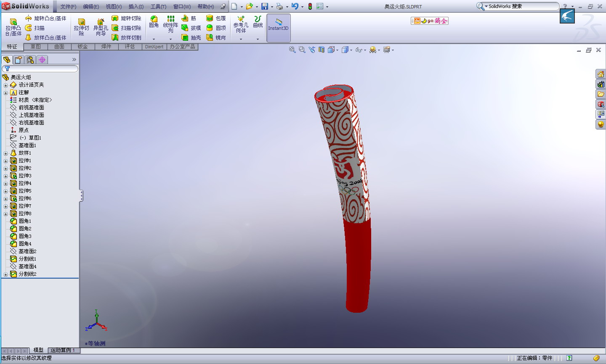Click the 拉伸凸台/基体 extrude boss tool
Screen dimensions: 606x364
[x=13, y=27]
